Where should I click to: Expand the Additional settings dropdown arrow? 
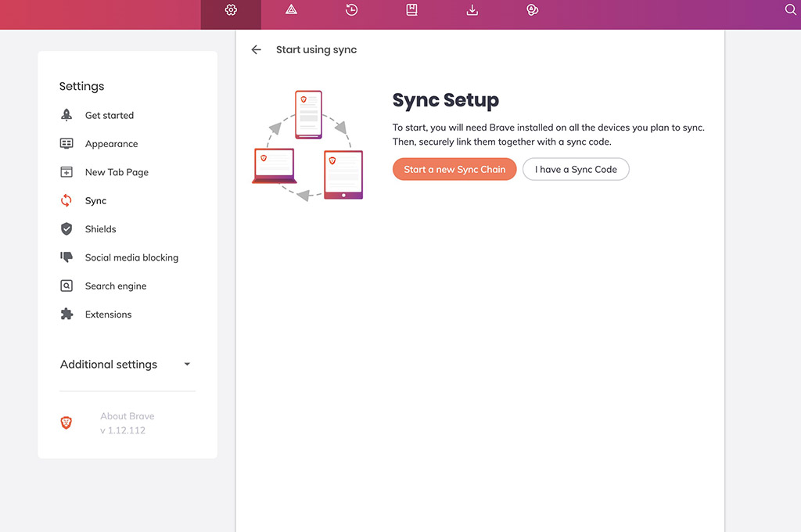pos(187,365)
